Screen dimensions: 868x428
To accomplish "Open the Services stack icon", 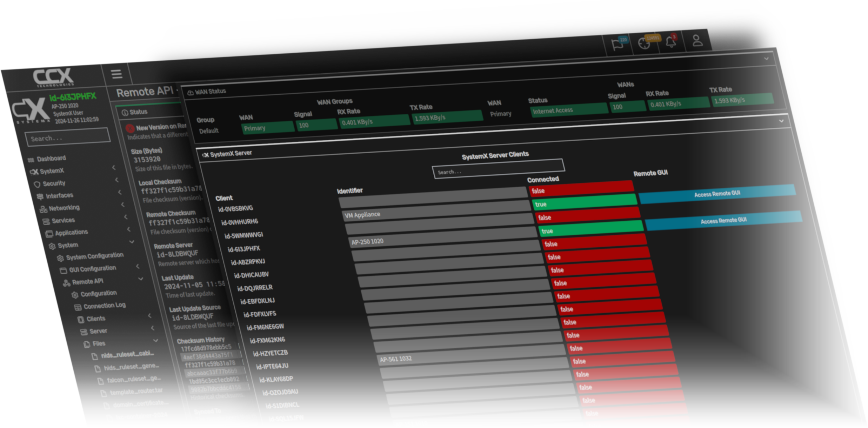I will (46, 220).
